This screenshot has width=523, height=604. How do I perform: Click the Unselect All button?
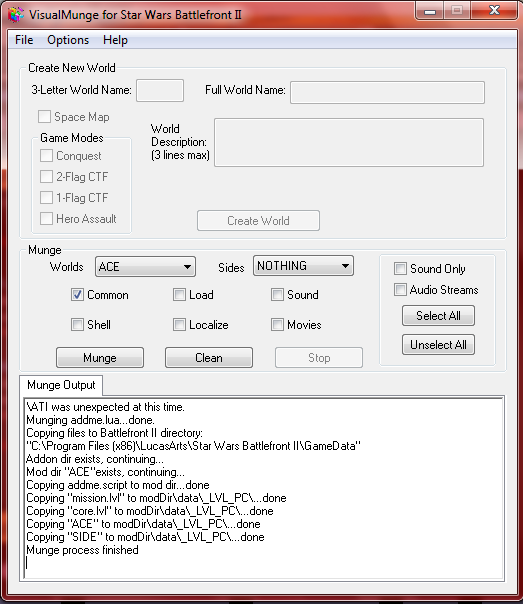(x=438, y=345)
